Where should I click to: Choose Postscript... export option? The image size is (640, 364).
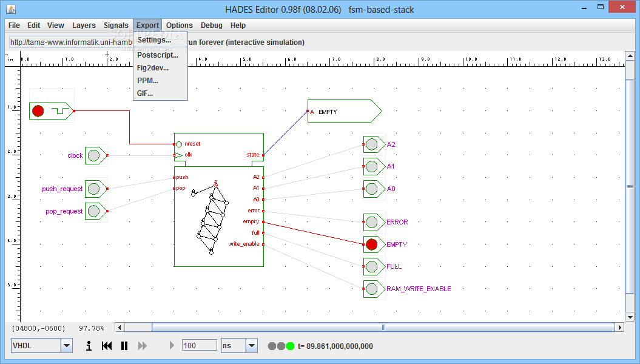[x=160, y=55]
